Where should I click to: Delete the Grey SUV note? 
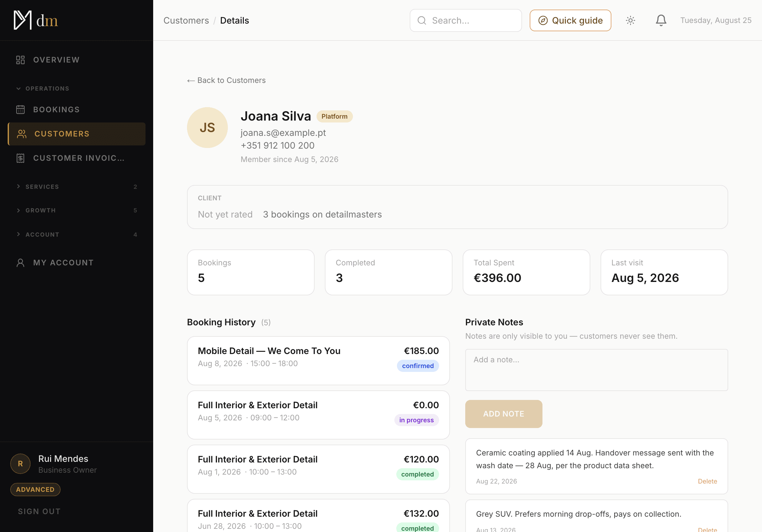(707, 529)
